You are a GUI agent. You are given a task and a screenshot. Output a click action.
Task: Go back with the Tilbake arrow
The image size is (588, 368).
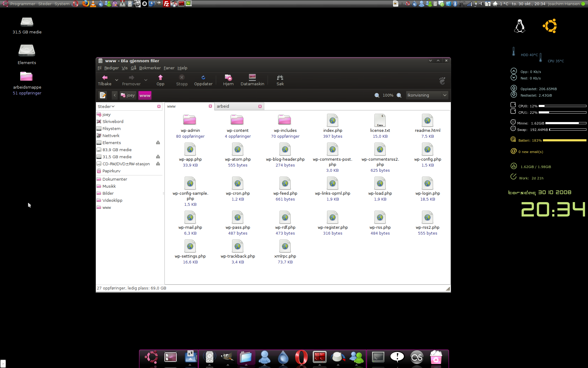click(x=105, y=80)
